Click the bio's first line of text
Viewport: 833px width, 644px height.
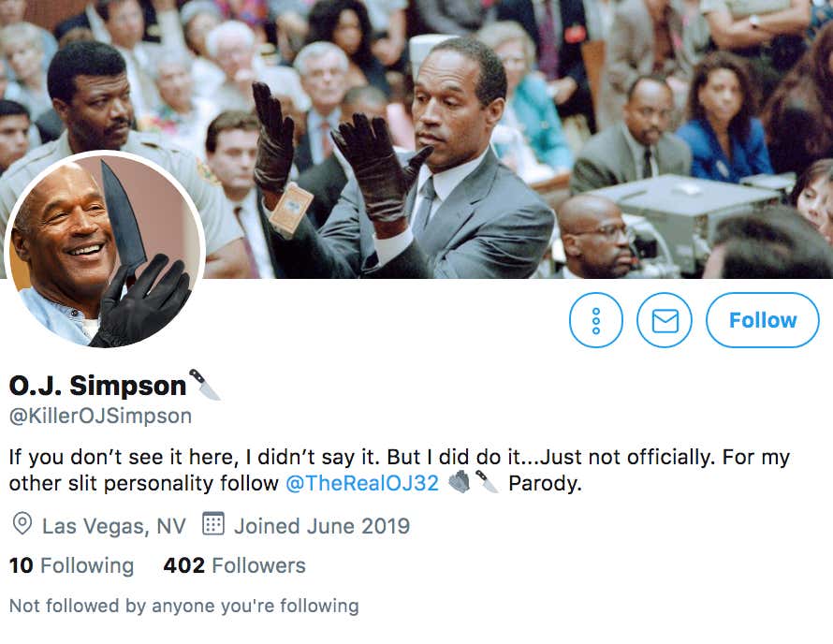[400, 457]
